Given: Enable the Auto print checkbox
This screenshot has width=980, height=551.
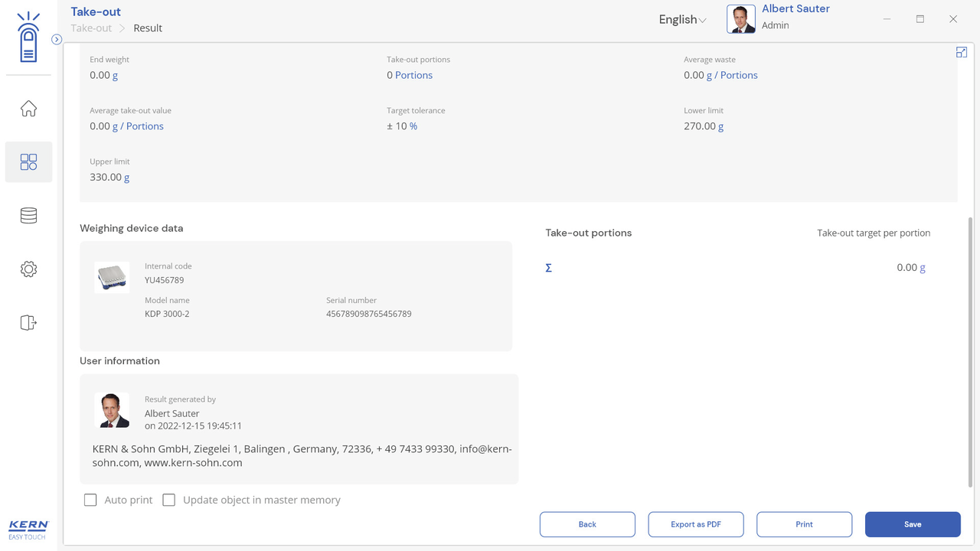Looking at the screenshot, I should pos(90,500).
